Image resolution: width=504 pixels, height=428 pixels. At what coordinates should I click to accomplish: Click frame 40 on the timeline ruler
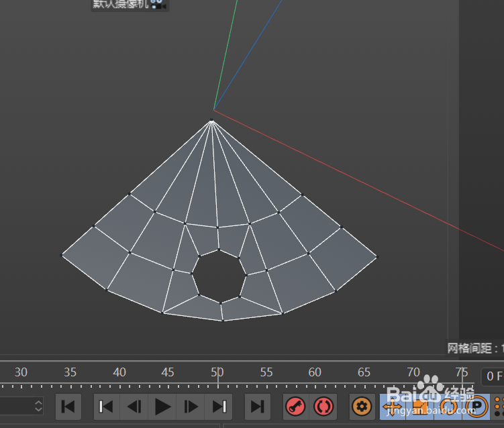(x=119, y=372)
